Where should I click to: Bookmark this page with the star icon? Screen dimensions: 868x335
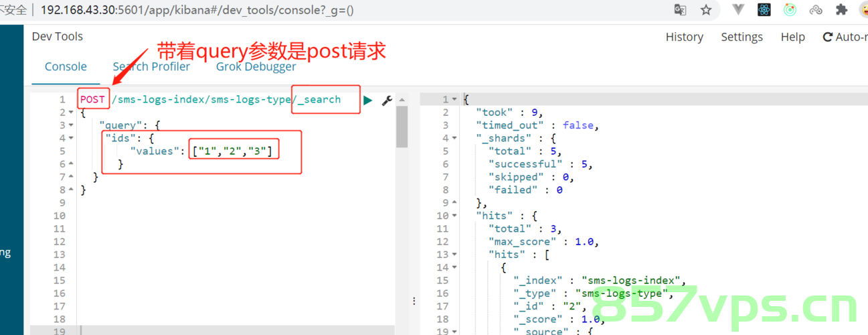pyautogui.click(x=706, y=9)
